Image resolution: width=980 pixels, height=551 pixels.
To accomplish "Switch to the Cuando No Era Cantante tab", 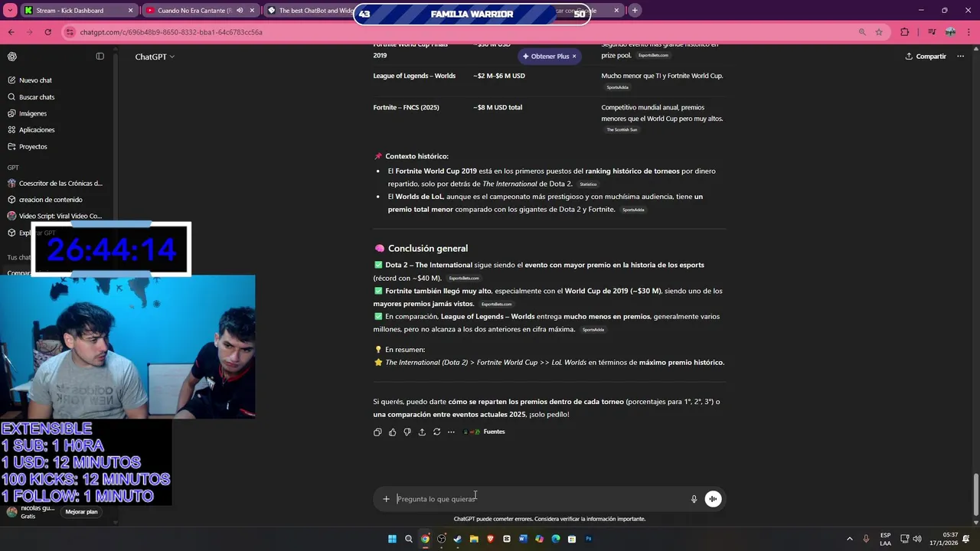I will click(x=199, y=11).
